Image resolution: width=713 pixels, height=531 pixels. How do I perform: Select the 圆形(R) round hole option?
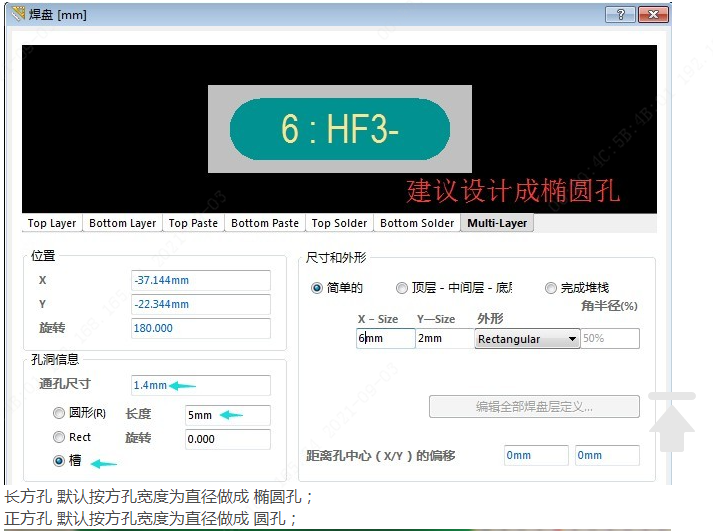click(x=59, y=413)
